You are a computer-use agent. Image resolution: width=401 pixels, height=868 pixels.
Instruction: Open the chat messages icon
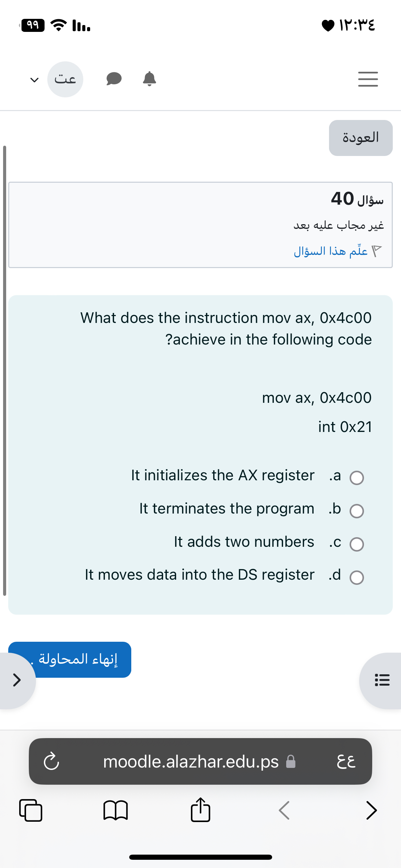click(x=113, y=79)
